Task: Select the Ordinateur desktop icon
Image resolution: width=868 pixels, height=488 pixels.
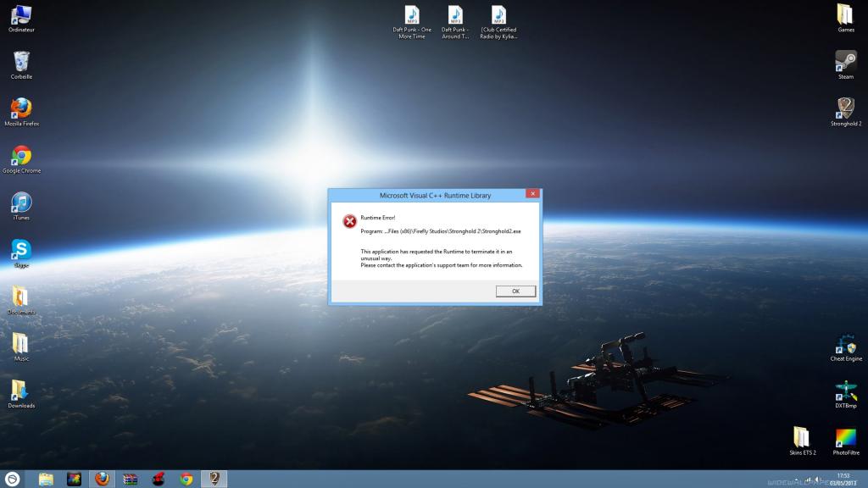Action: click(21, 19)
